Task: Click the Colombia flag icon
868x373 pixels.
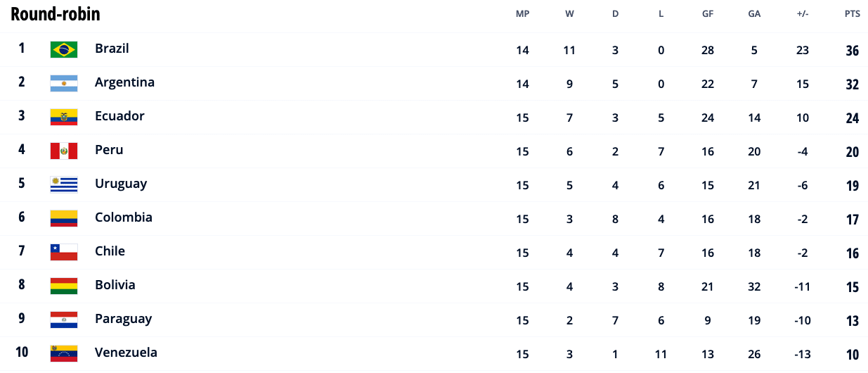Action: (x=64, y=219)
